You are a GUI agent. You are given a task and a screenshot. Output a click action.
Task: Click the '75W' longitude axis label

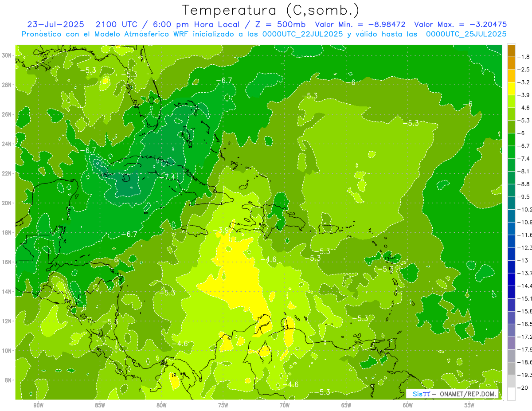pos(223,406)
